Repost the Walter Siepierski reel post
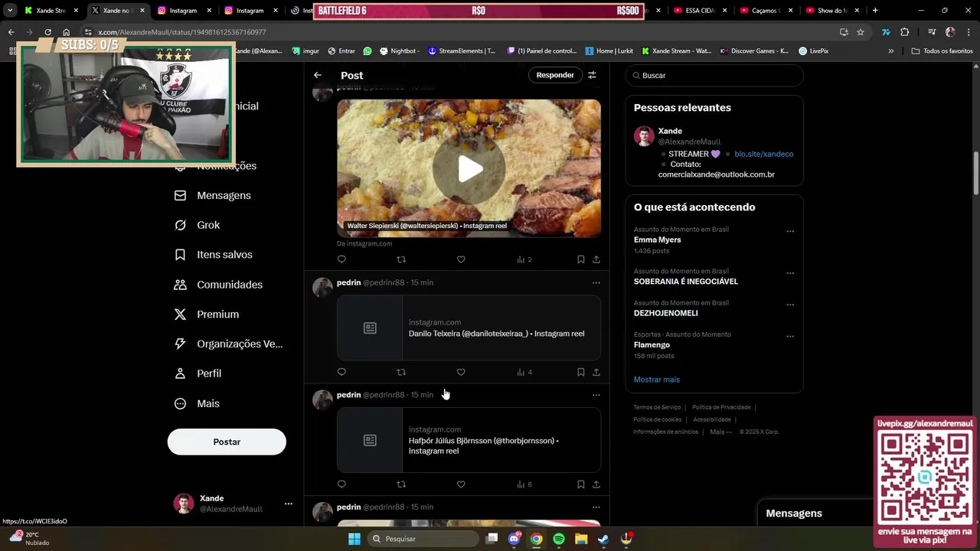Image resolution: width=980 pixels, height=551 pixels. pyautogui.click(x=401, y=259)
